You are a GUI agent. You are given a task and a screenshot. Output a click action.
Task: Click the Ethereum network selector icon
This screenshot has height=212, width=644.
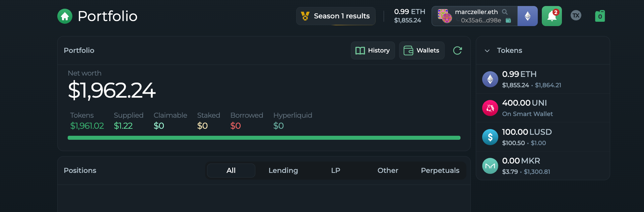click(x=527, y=16)
